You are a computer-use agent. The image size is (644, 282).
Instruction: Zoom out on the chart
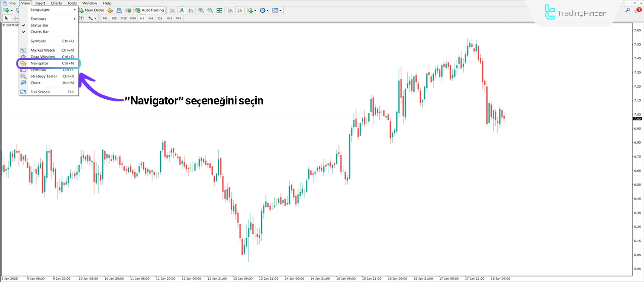coord(210,10)
